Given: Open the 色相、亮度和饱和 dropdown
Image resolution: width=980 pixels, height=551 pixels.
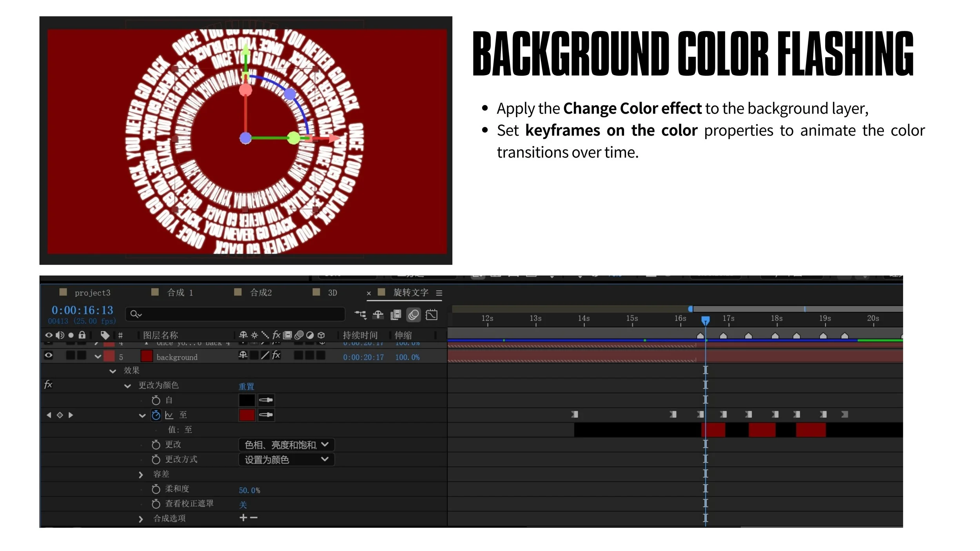Looking at the screenshot, I should click(286, 445).
